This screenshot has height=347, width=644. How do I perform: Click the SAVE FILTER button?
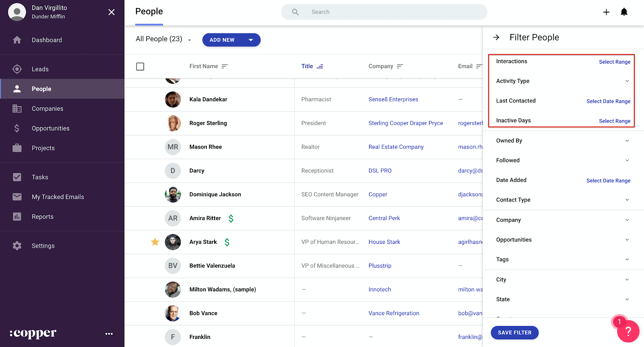pos(514,332)
